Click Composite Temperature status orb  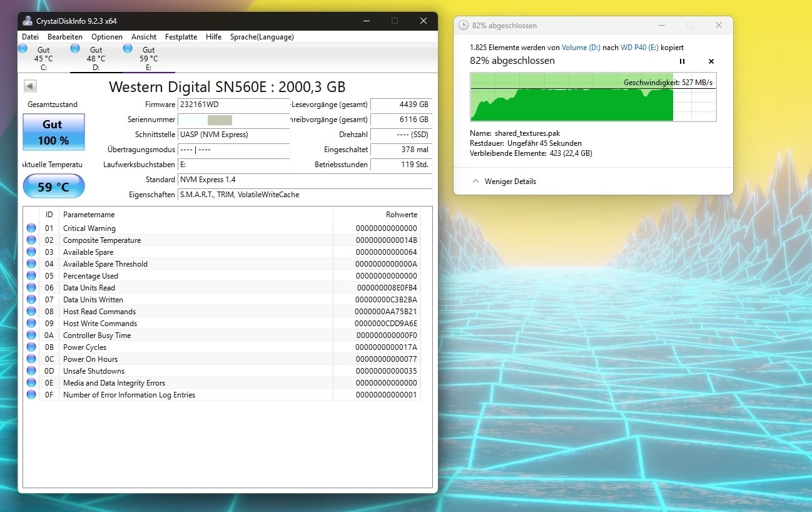click(31, 240)
